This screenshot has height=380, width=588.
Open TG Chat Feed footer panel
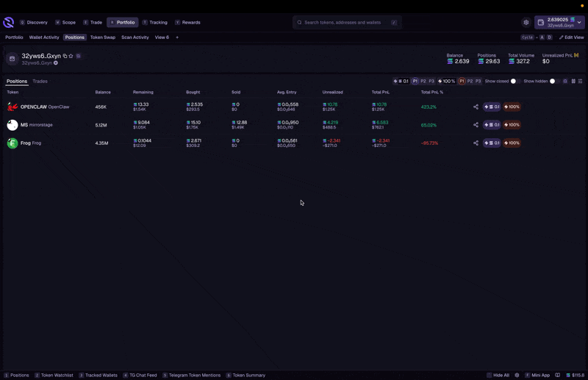pos(140,375)
